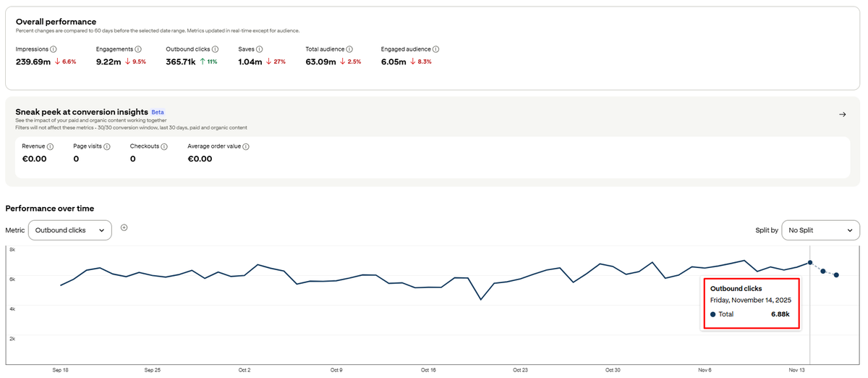
Task: Click the 8.3% decrease indicator
Action: click(x=421, y=62)
